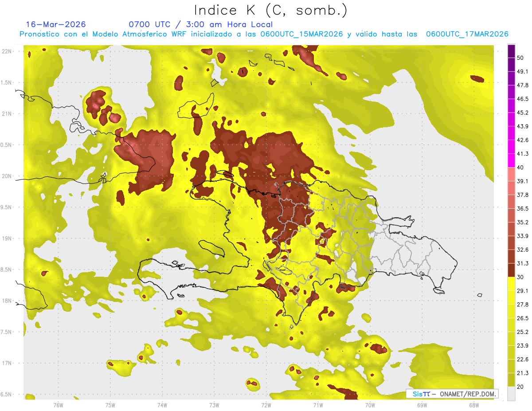Click '0700 UTC / 3:00 am Hora Local' text
The image size is (532, 411).
click(200, 24)
